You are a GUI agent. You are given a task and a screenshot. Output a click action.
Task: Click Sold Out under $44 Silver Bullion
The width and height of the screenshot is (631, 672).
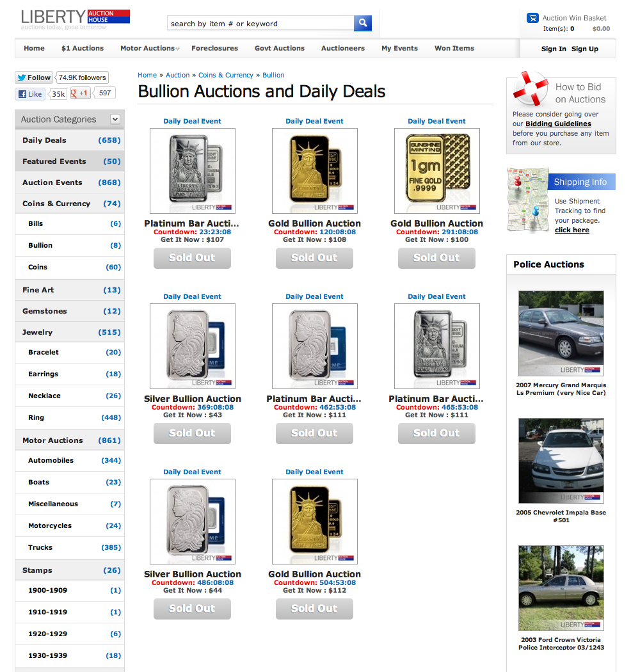tap(192, 609)
